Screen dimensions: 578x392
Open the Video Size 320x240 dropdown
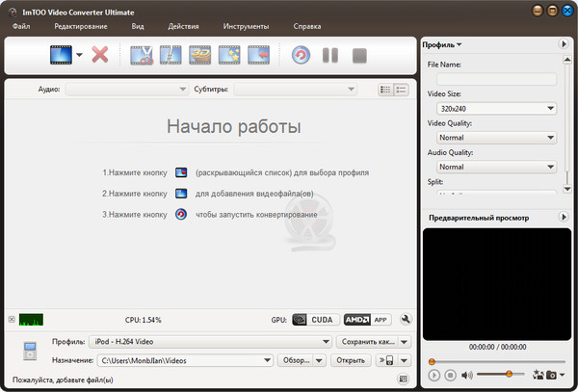pyautogui.click(x=496, y=109)
